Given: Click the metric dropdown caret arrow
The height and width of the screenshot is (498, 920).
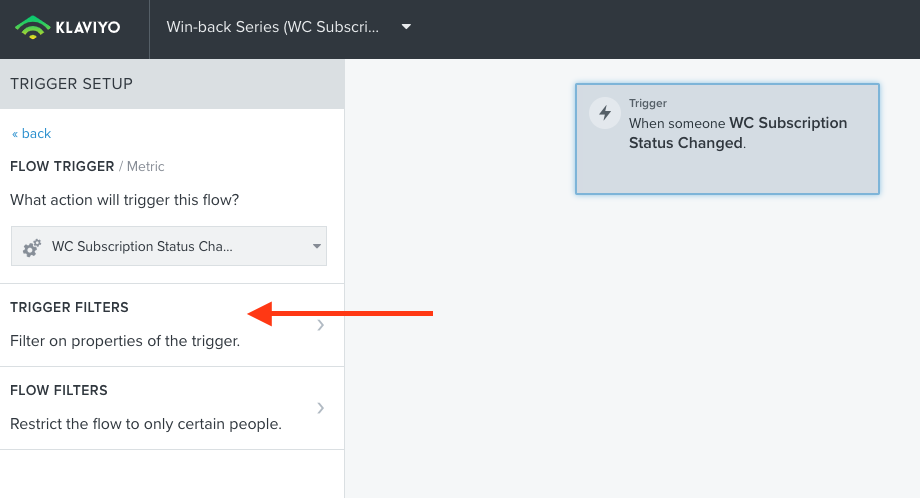Looking at the screenshot, I should [317, 246].
